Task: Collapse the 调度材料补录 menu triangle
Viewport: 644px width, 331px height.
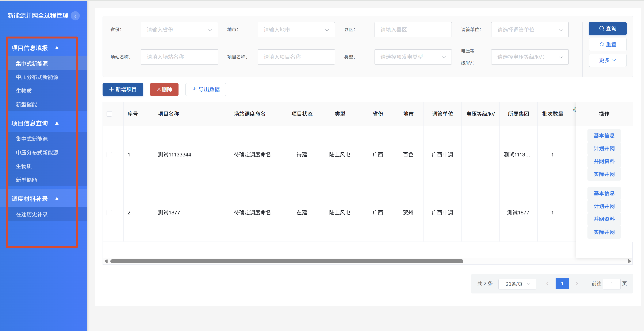Action: [57, 198]
